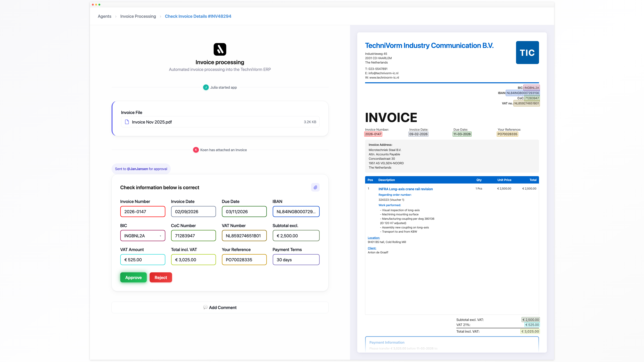Click the green window maximize dot
The image size is (644, 362).
(x=99, y=5)
